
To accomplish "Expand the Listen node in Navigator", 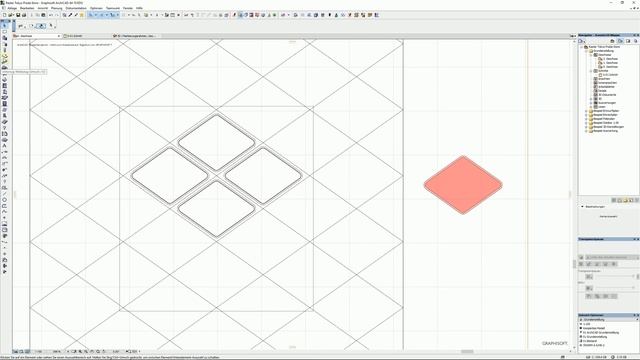I will coord(591,107).
